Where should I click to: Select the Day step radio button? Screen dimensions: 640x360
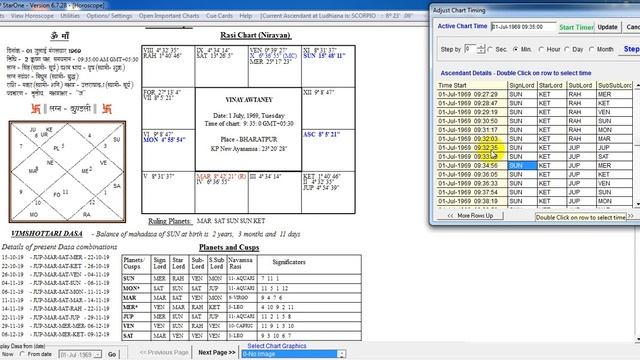click(x=567, y=49)
